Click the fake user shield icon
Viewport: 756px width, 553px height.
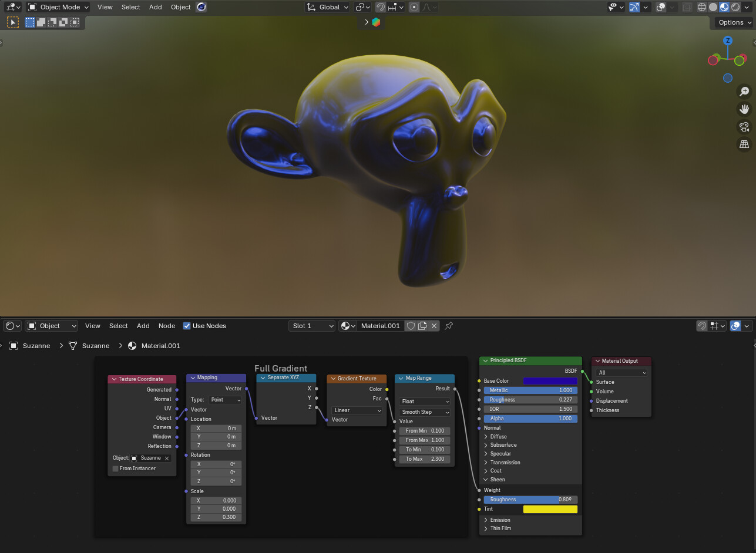coord(411,326)
